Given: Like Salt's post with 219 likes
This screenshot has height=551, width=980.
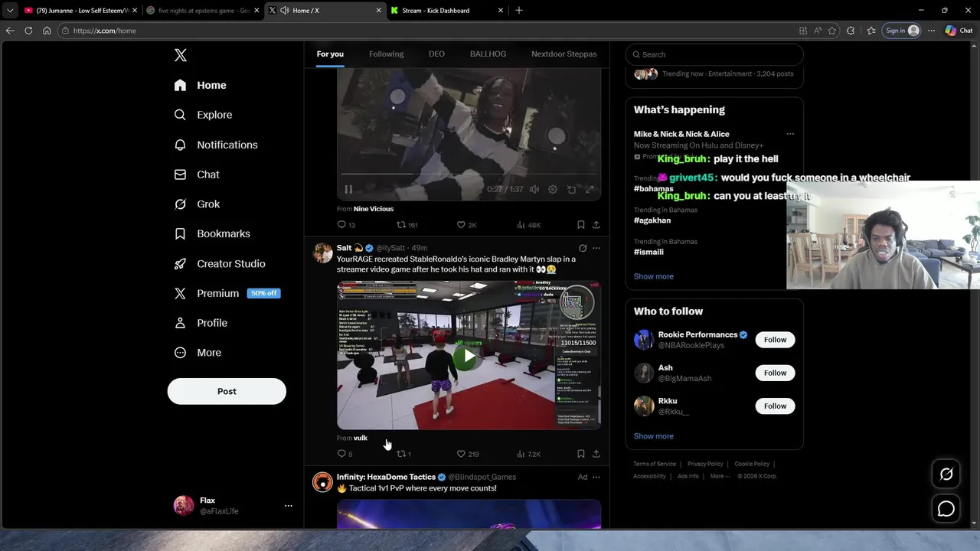Looking at the screenshot, I should pos(467,454).
